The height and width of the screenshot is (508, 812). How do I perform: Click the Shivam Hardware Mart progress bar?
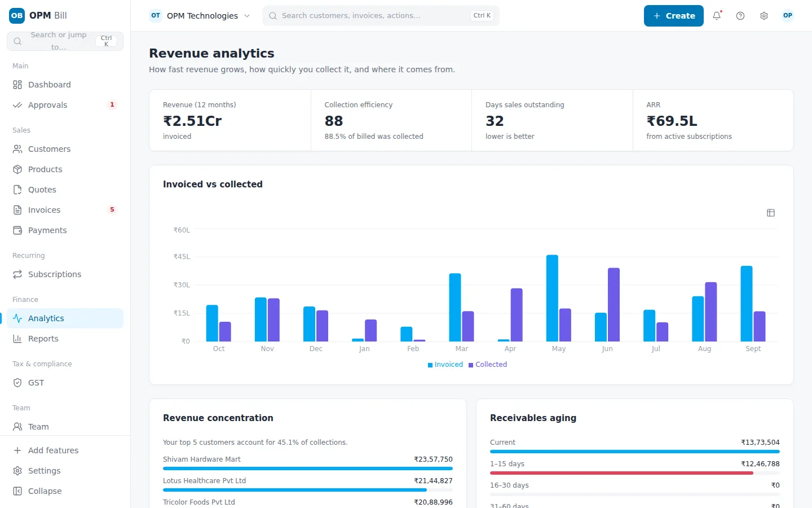click(308, 468)
